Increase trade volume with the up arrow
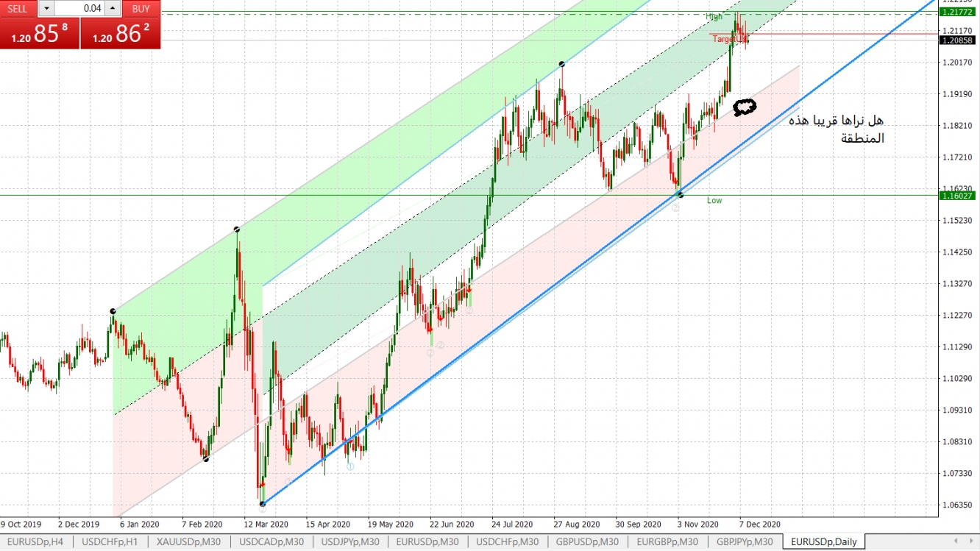 112,9
